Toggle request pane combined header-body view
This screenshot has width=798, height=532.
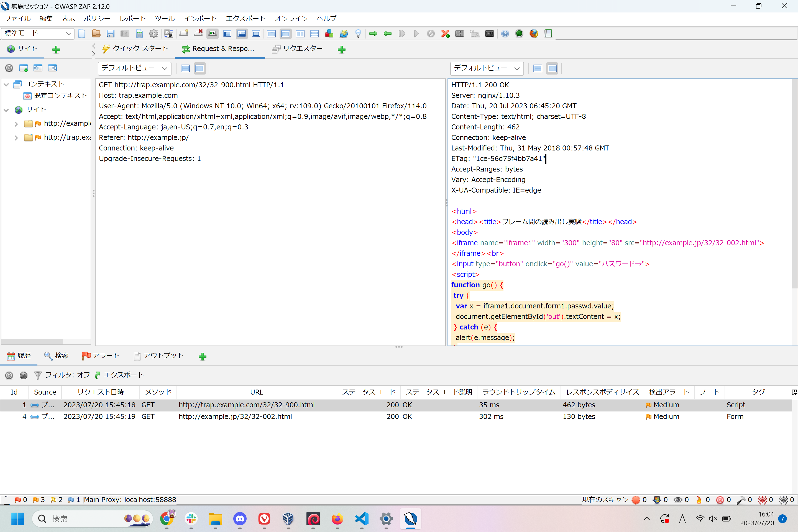pos(200,68)
